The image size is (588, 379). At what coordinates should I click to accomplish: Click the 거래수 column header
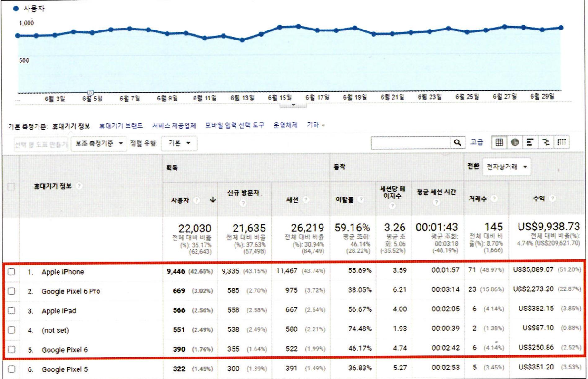point(479,199)
